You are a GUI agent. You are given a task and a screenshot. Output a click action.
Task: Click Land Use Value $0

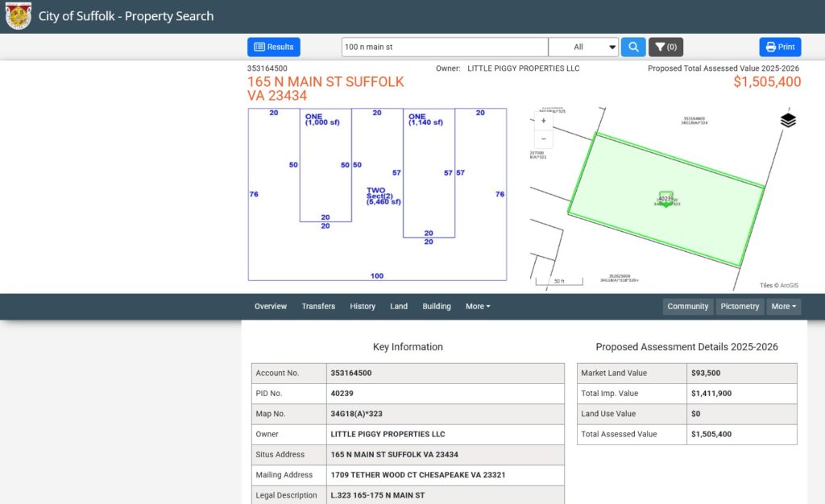[x=695, y=414]
